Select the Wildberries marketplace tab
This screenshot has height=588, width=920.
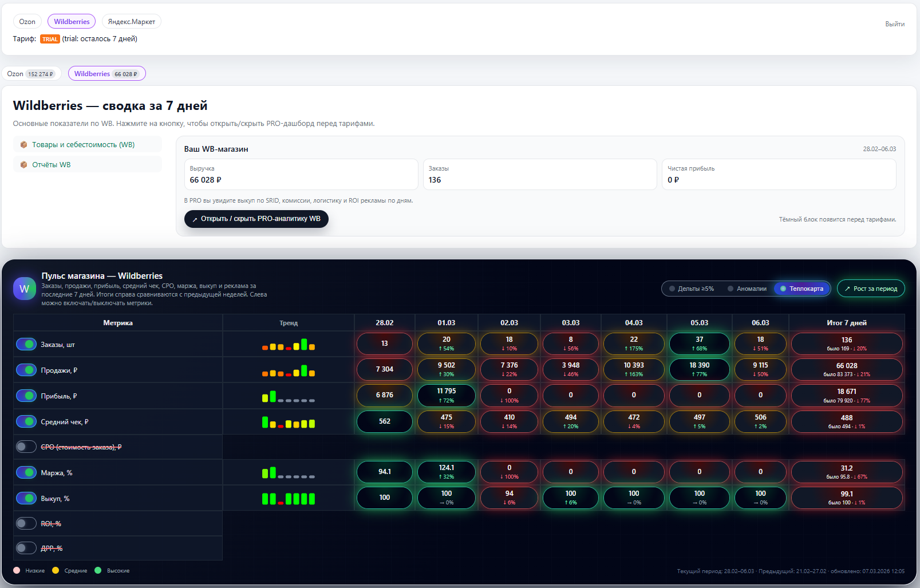pyautogui.click(x=72, y=22)
